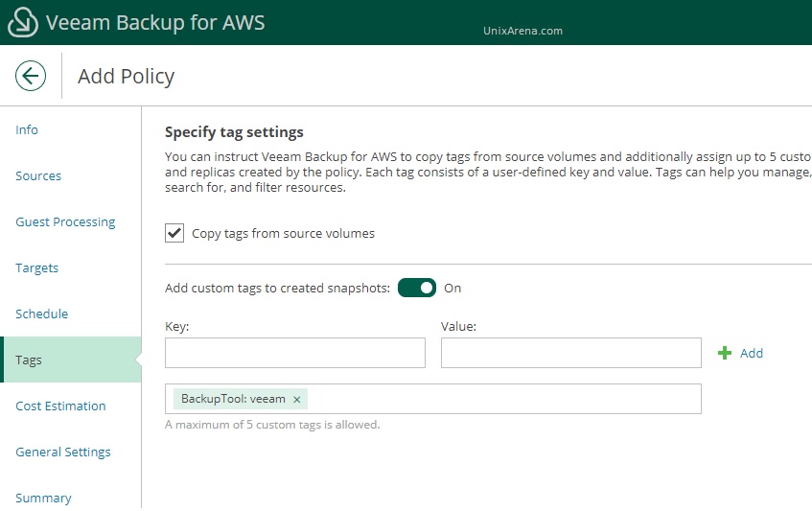Remove the BackupTool: veeam tag

297,400
